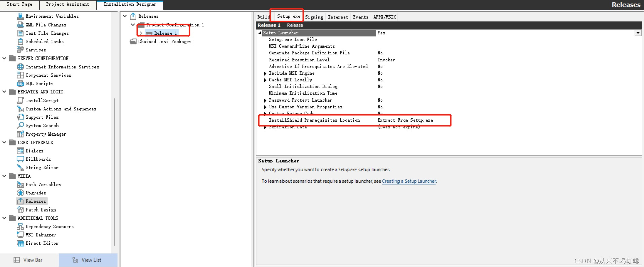Click Extract From Setup.exe value

click(x=405, y=120)
